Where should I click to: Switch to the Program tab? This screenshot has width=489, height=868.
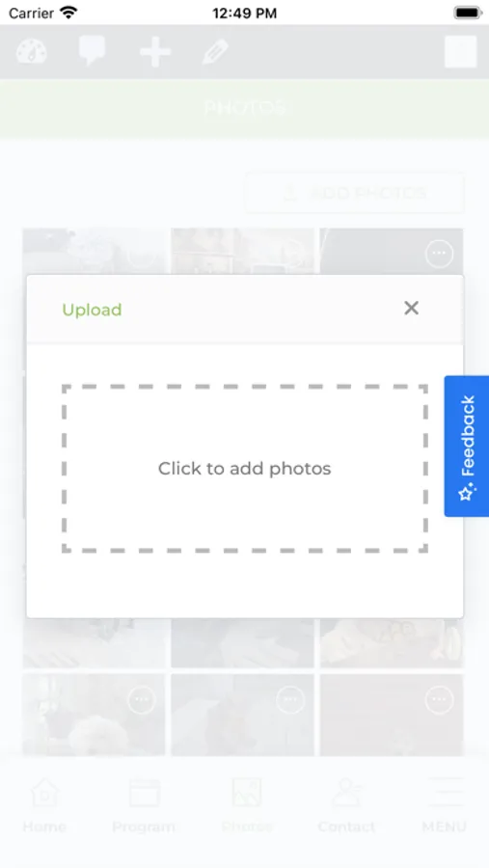coord(144,805)
